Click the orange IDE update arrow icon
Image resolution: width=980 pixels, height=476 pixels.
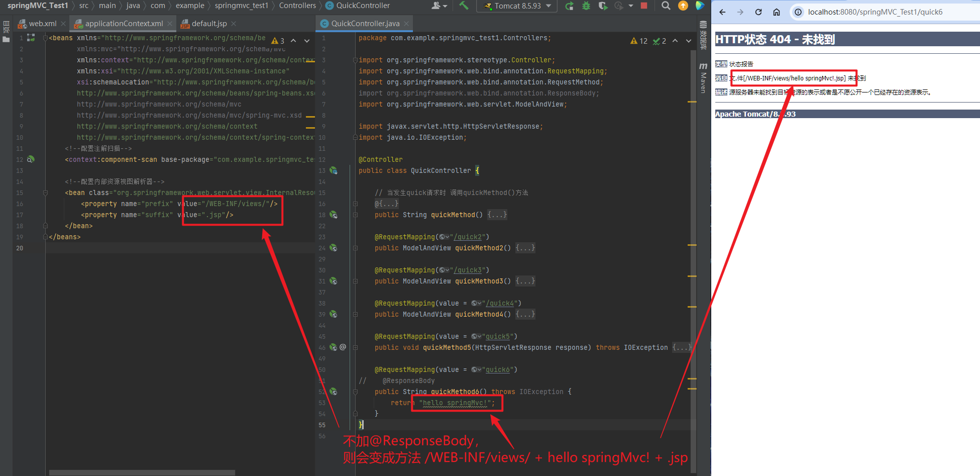coord(683,6)
